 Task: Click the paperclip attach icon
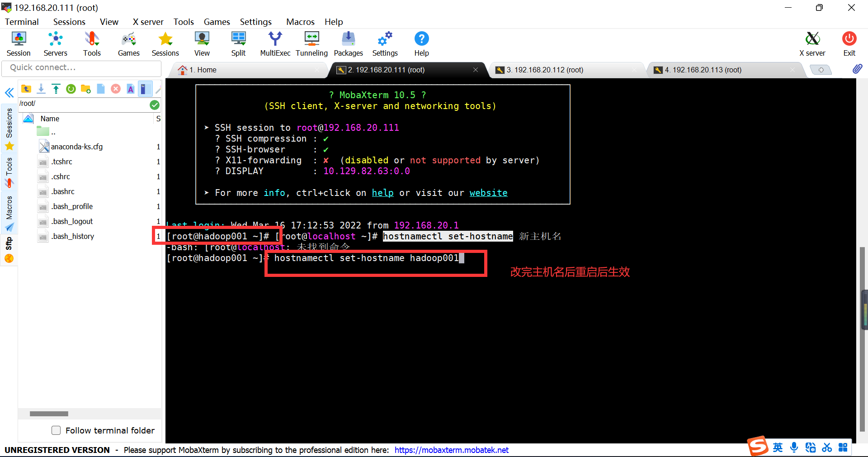point(857,69)
